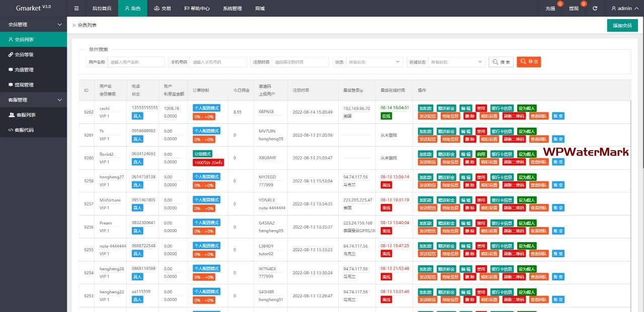The width and height of the screenshot is (644, 312).
Task: Open 提现 notifications in the top bar
Action: [x=574, y=9]
